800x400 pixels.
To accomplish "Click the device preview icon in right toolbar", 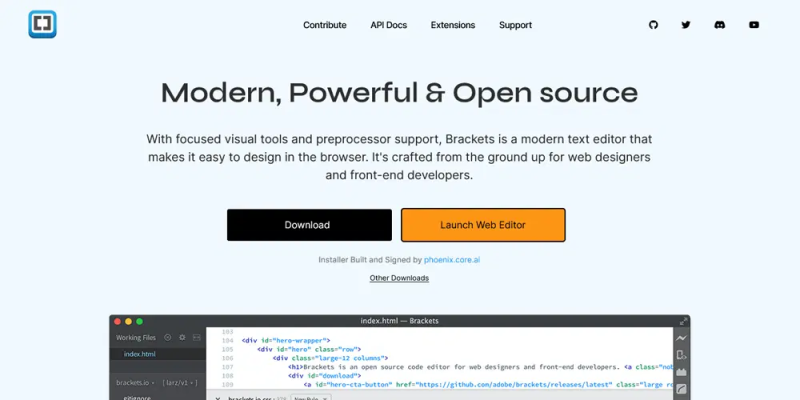I will pos(681,355).
